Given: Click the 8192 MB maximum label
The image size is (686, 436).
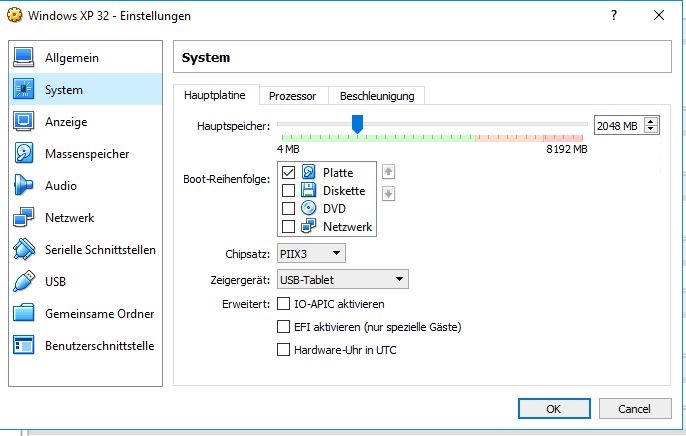Looking at the screenshot, I should [x=567, y=149].
